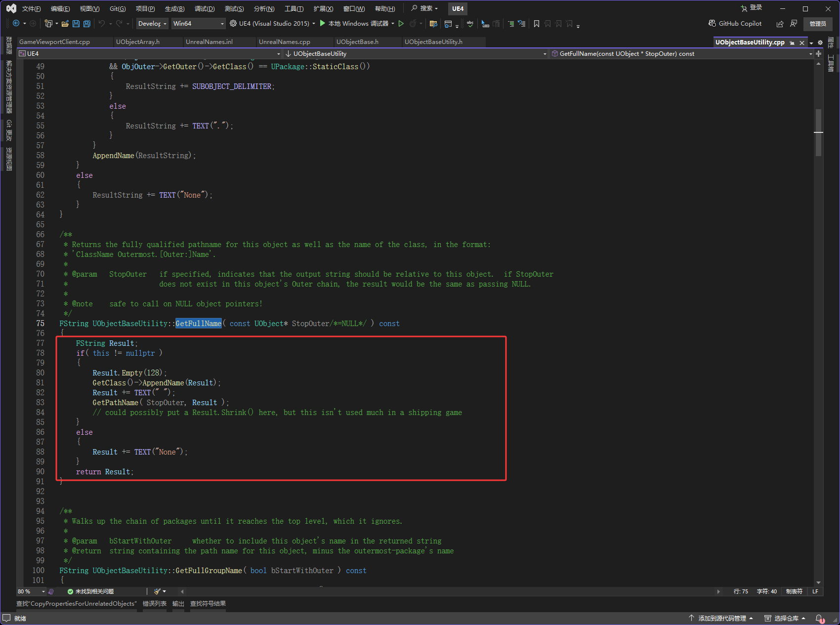This screenshot has width=840, height=625.
Task: Click the LF line ending indicator
Action: point(815,591)
